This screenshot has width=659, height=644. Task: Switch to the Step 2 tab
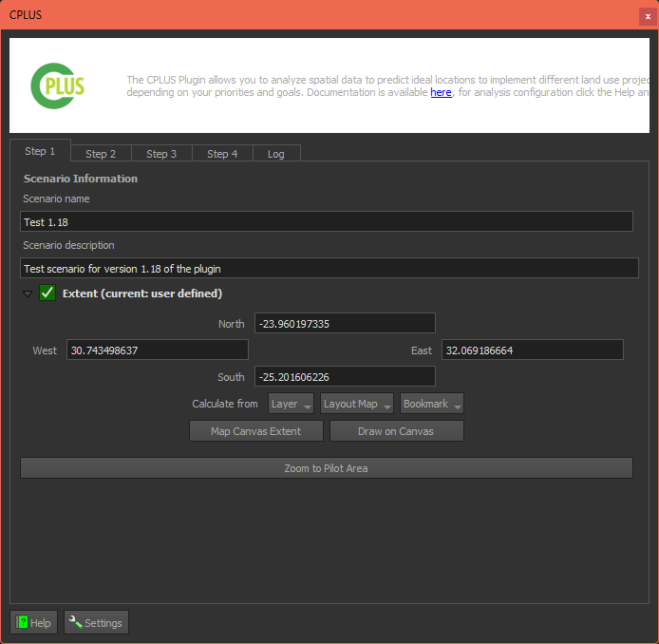coord(101,154)
